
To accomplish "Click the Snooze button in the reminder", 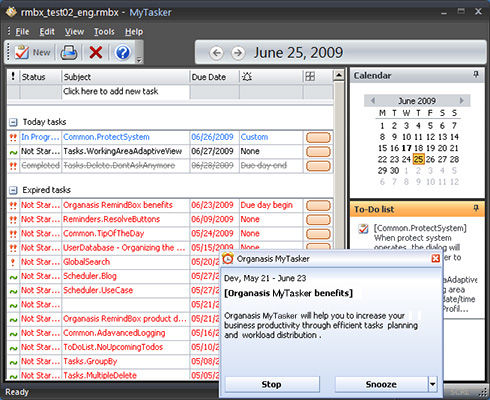I will [x=381, y=384].
